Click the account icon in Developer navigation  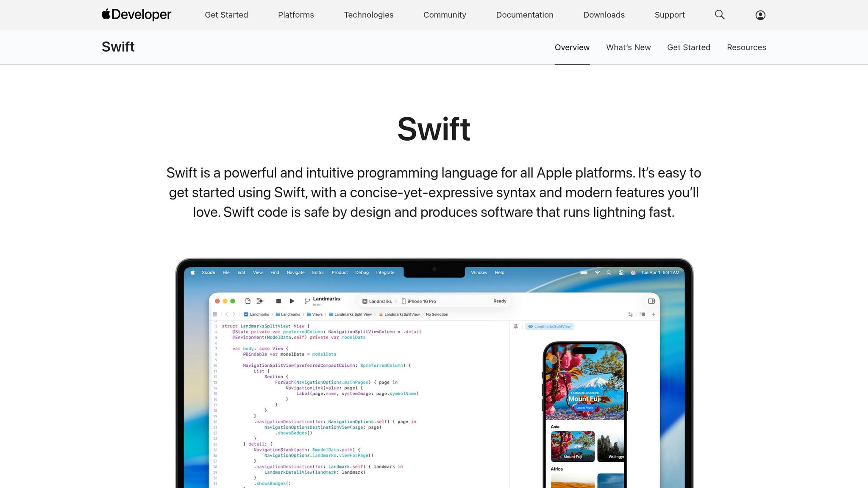click(760, 15)
